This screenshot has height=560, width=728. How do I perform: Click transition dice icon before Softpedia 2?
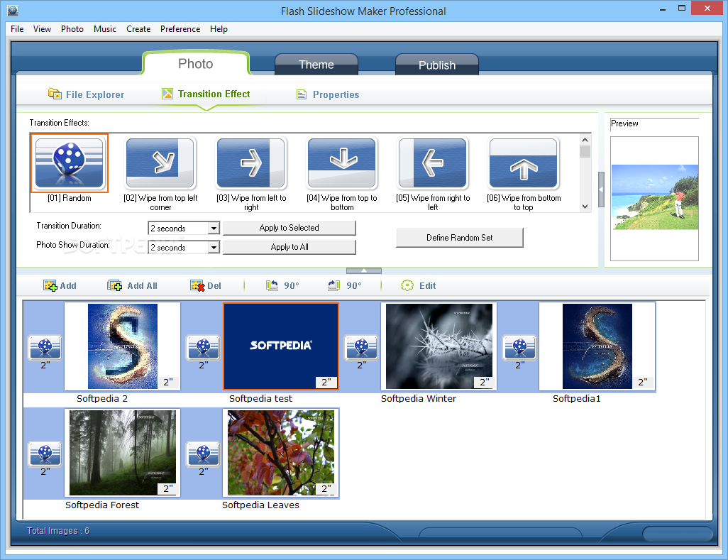(x=45, y=348)
